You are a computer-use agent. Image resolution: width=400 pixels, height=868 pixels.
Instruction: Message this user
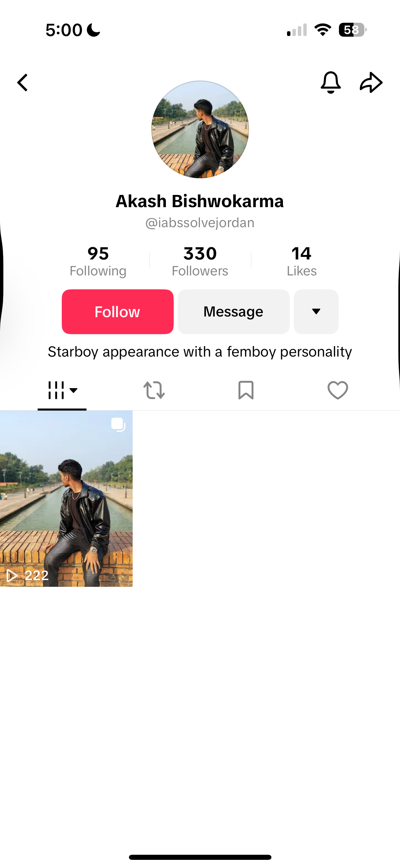click(x=234, y=311)
